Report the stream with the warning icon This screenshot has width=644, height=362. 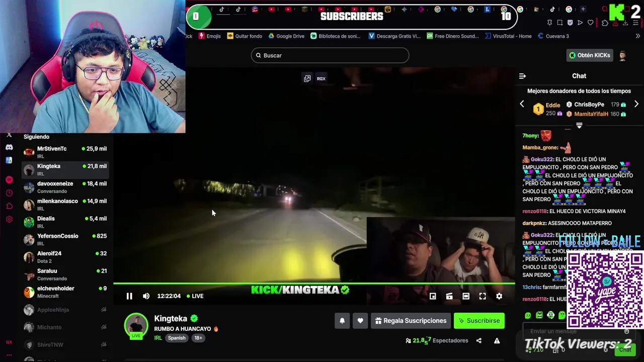click(x=497, y=340)
